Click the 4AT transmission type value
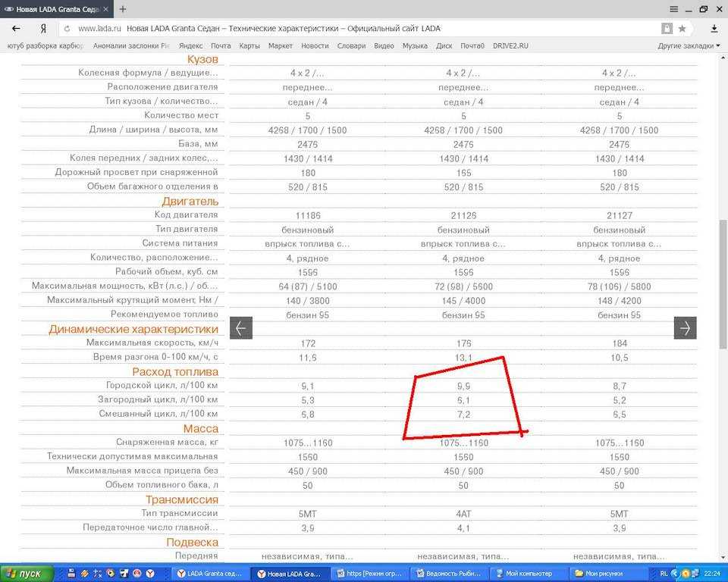 click(x=463, y=514)
